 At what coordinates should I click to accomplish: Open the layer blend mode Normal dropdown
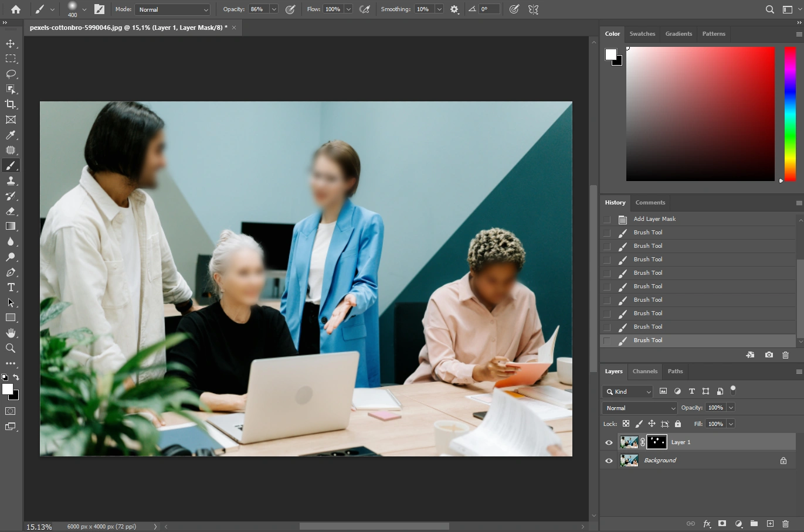point(640,408)
